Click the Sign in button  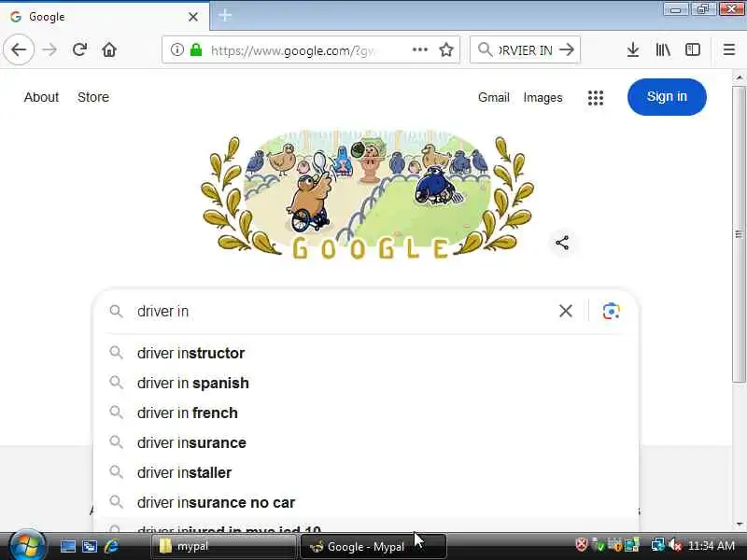click(x=667, y=97)
